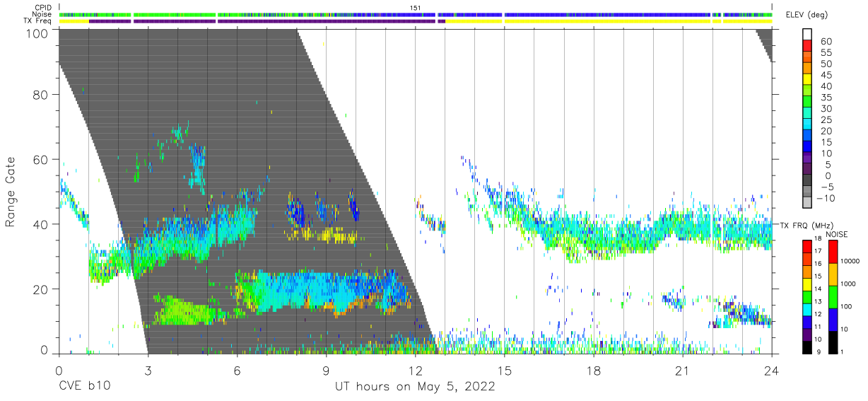
Task: Click the "15" tick on UT hours axis
Action: click(504, 371)
